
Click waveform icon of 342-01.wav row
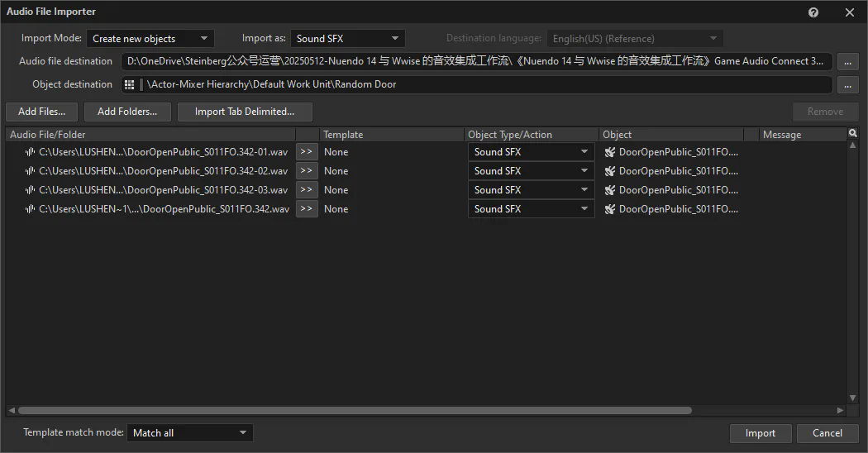31,152
